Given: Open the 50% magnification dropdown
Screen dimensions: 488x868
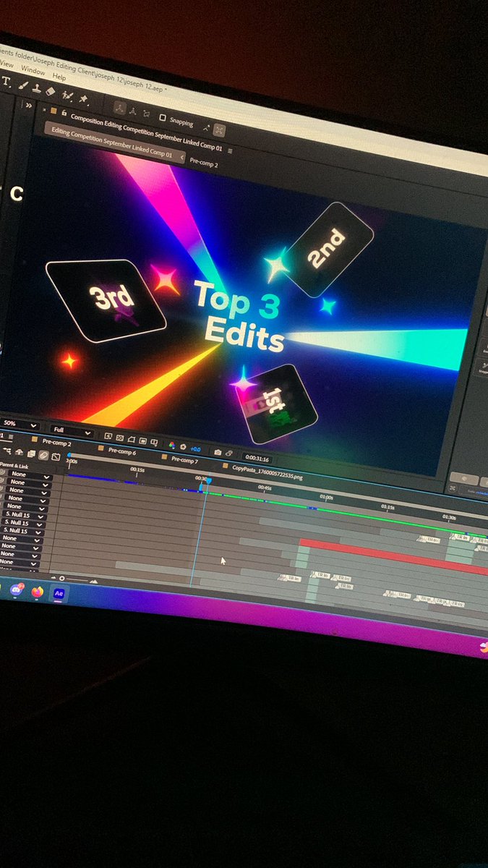Looking at the screenshot, I should [x=20, y=424].
